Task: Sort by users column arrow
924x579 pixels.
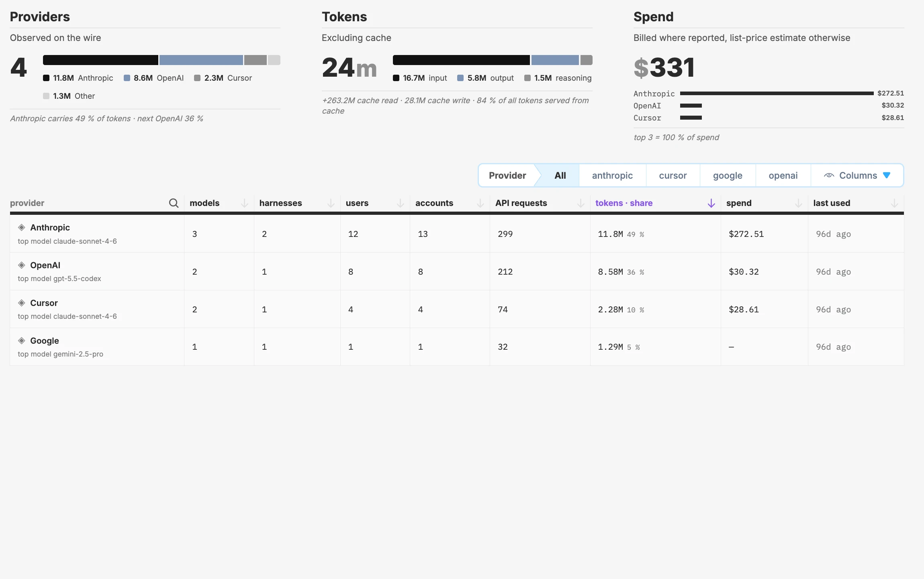Action: coord(400,203)
